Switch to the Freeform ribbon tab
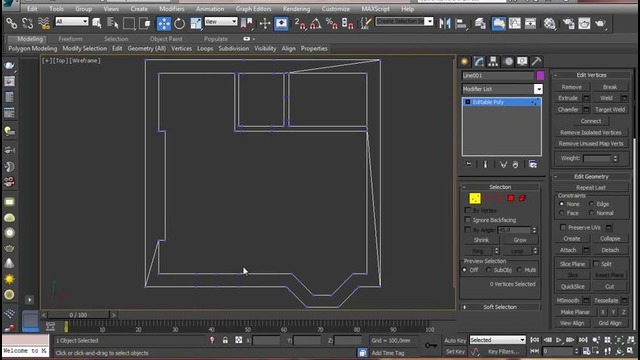This screenshot has width=640, height=360. tap(70, 39)
